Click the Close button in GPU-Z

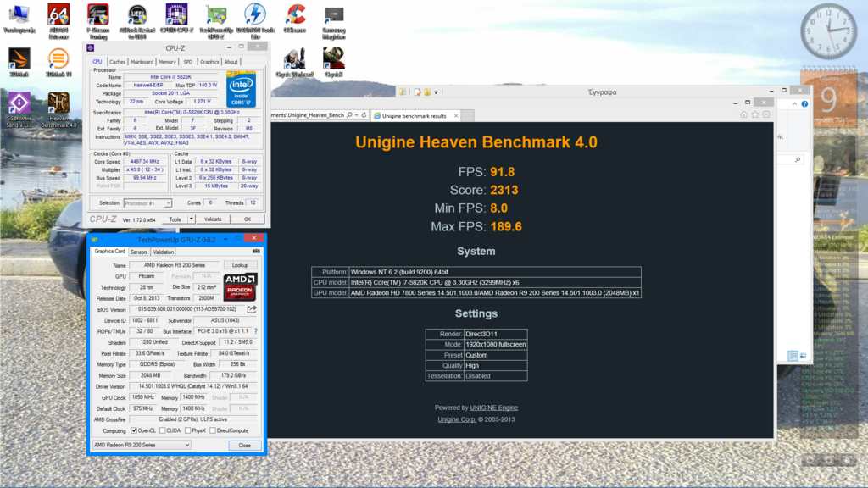(245, 446)
